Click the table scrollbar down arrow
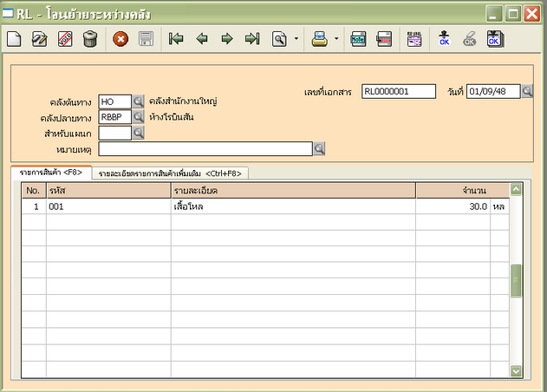The width and height of the screenshot is (547, 392). click(516, 370)
